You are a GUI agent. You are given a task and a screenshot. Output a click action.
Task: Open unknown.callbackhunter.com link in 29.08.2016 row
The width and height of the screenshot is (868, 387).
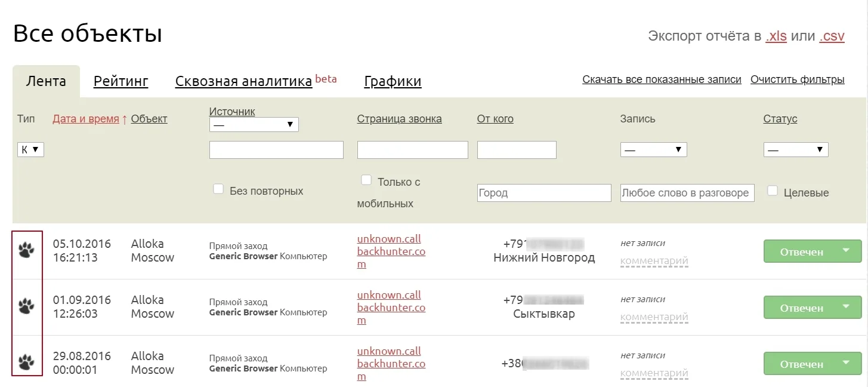click(x=391, y=364)
